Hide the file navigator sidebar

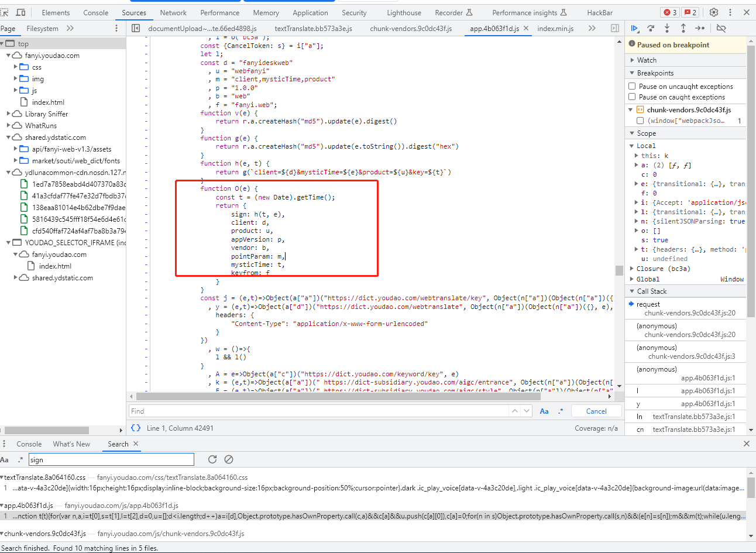pyautogui.click(x=136, y=28)
